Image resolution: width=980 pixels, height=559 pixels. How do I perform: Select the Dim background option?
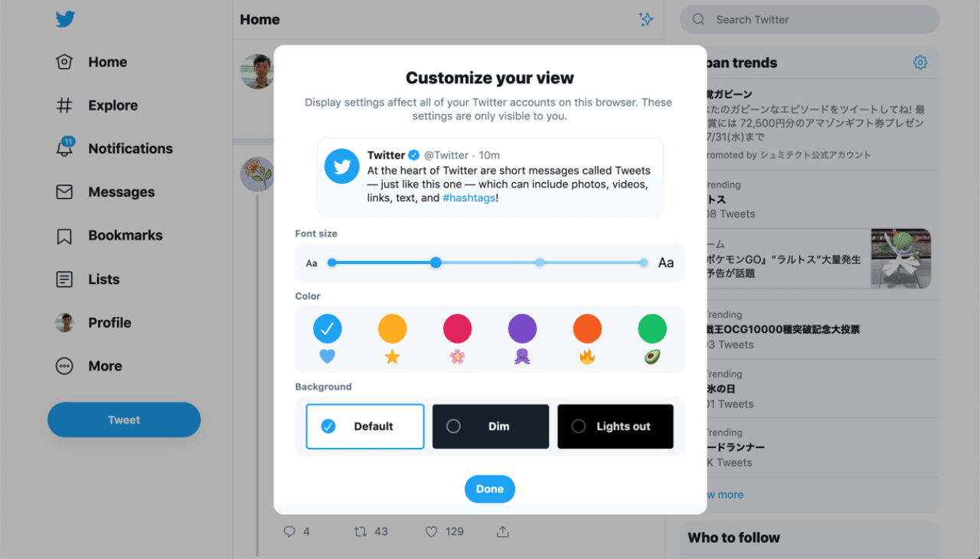pyautogui.click(x=491, y=427)
